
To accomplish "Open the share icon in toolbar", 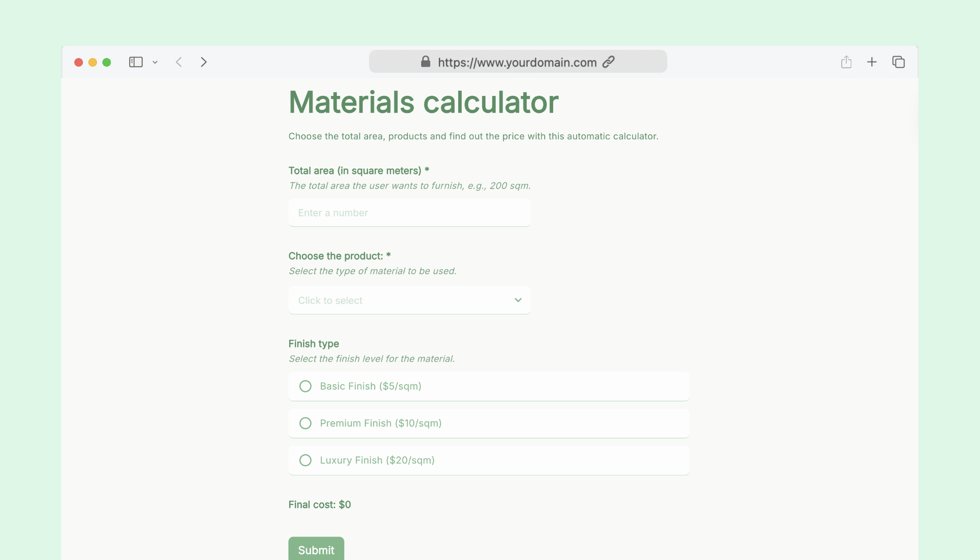I will tap(846, 62).
